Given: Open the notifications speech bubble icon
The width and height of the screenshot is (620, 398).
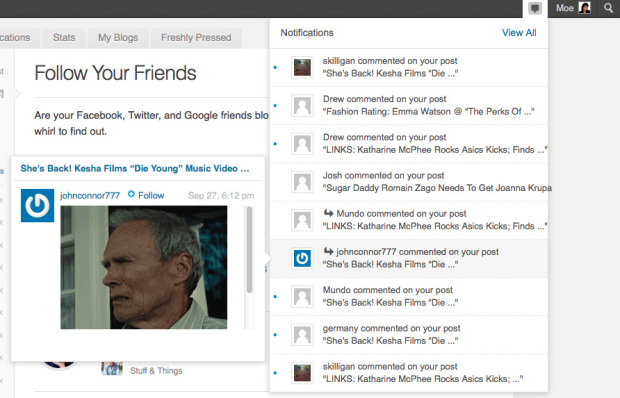Looking at the screenshot, I should [535, 8].
